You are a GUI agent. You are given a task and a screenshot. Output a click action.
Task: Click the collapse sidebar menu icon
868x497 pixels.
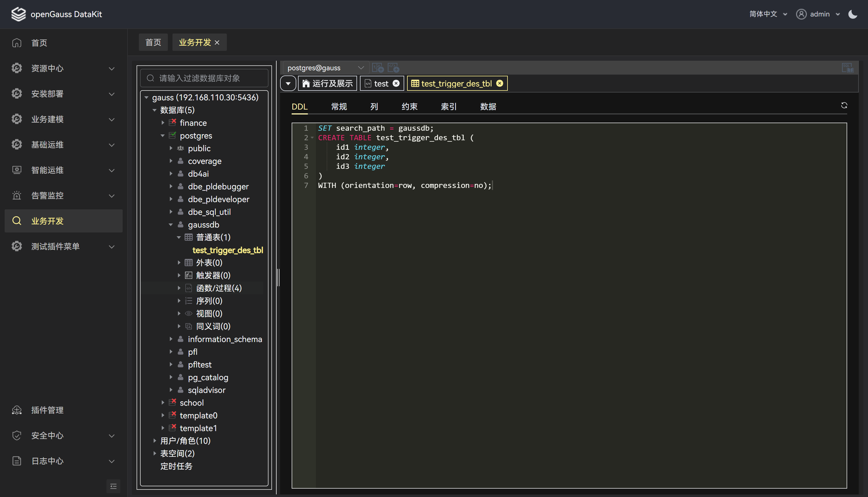[x=113, y=486]
